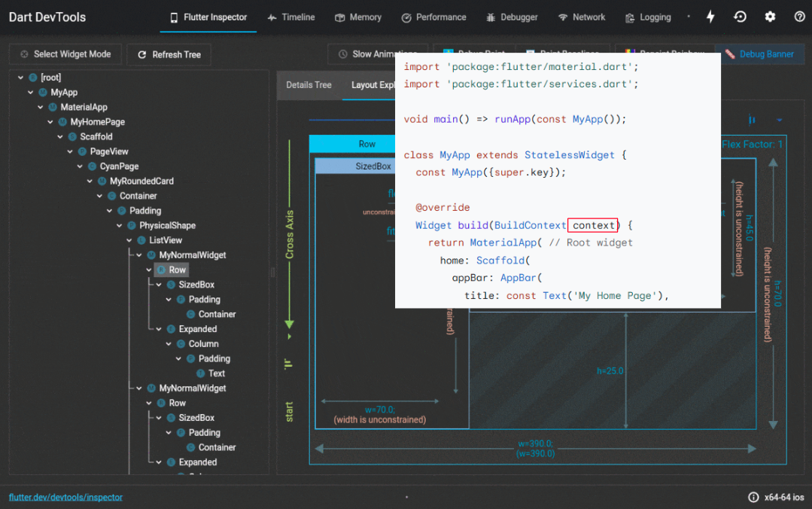The image size is (812, 509).
Task: Collapse the [root] node
Action: tap(21, 78)
